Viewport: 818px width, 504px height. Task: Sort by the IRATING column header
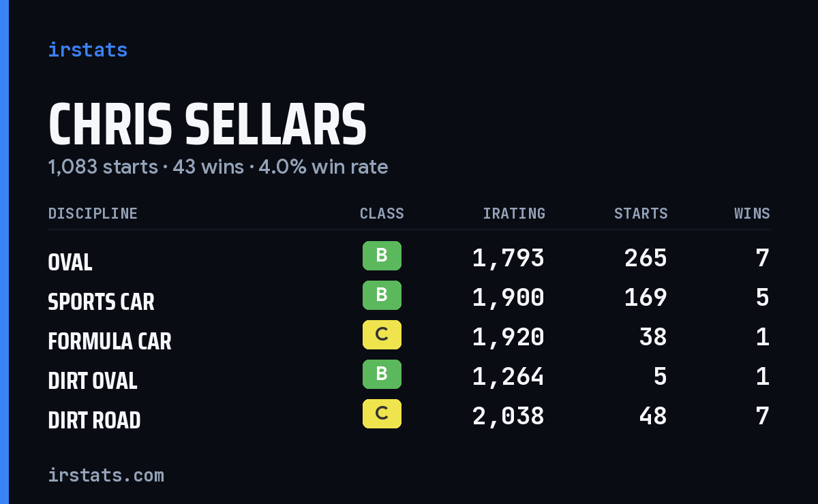514,214
